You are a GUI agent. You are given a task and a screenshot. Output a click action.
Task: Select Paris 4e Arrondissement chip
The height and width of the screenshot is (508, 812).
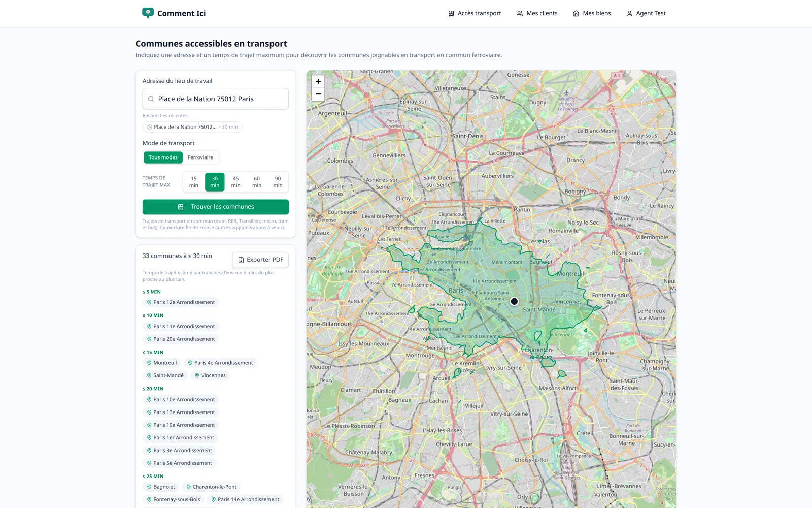point(220,363)
